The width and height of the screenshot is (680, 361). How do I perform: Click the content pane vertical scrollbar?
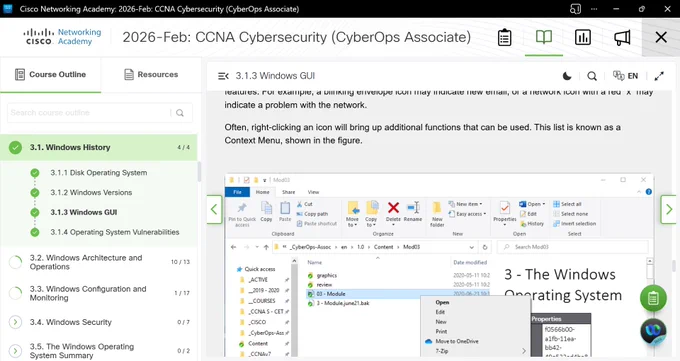[673, 266]
